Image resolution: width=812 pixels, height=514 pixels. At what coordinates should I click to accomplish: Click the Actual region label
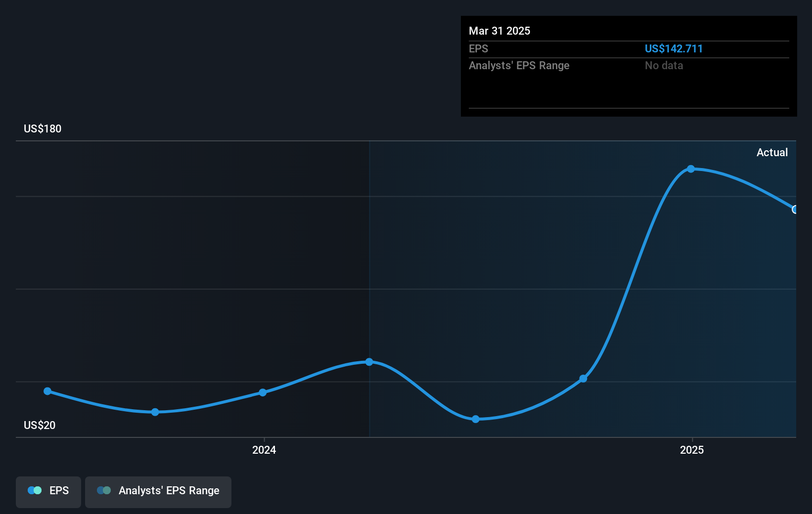pos(772,152)
